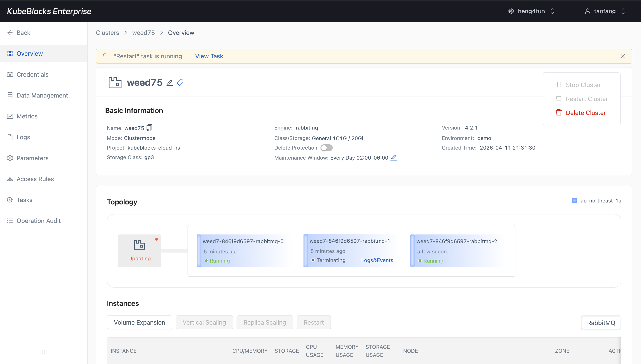641x364 pixels.
Task: Open the heng4fun workspace selector
Action: point(531,11)
